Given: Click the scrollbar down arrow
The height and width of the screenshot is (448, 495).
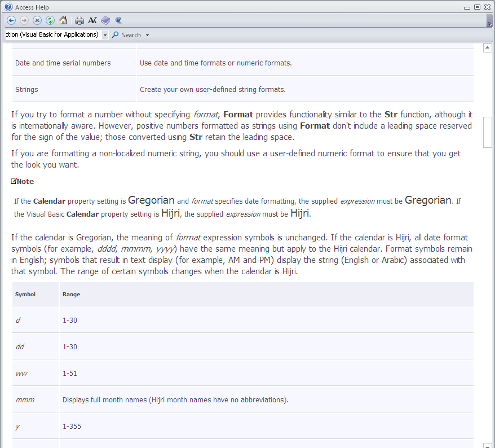Looking at the screenshot, I should 488,446.
